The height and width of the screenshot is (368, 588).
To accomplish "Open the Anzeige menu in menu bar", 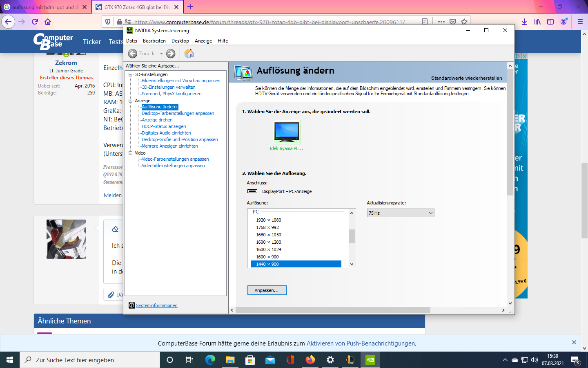I will pyautogui.click(x=203, y=41).
